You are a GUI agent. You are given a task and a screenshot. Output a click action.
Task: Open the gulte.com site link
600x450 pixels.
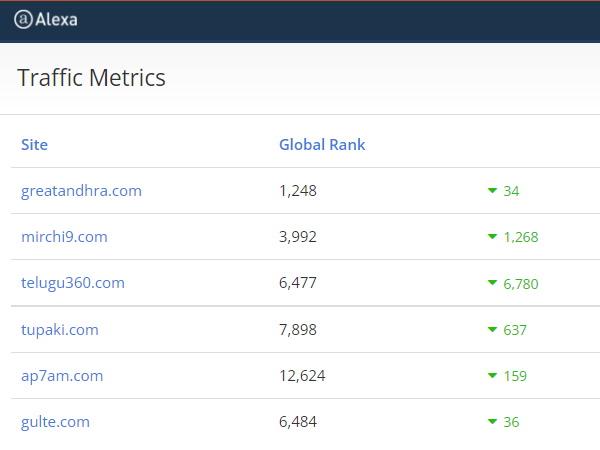[55, 422]
